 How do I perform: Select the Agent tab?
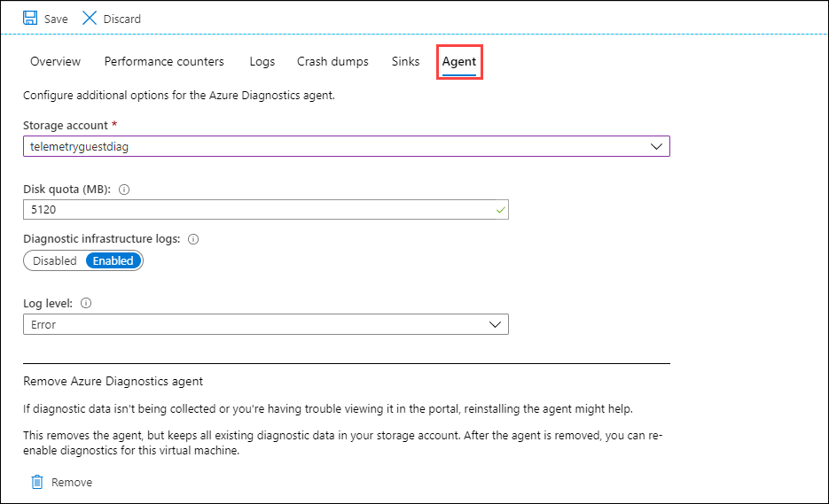click(459, 62)
